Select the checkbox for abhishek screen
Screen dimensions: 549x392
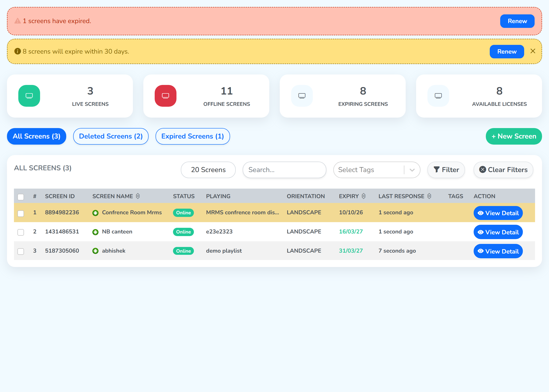[x=21, y=252]
